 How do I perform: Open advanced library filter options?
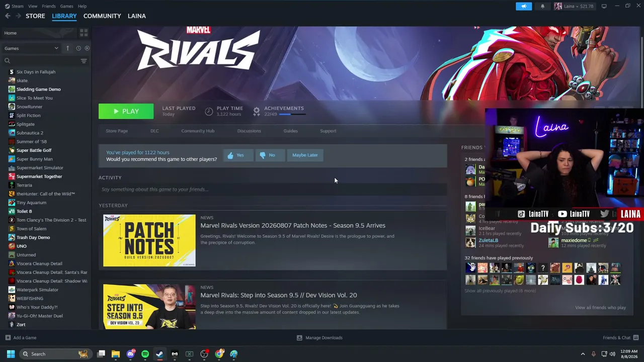pos(84,61)
